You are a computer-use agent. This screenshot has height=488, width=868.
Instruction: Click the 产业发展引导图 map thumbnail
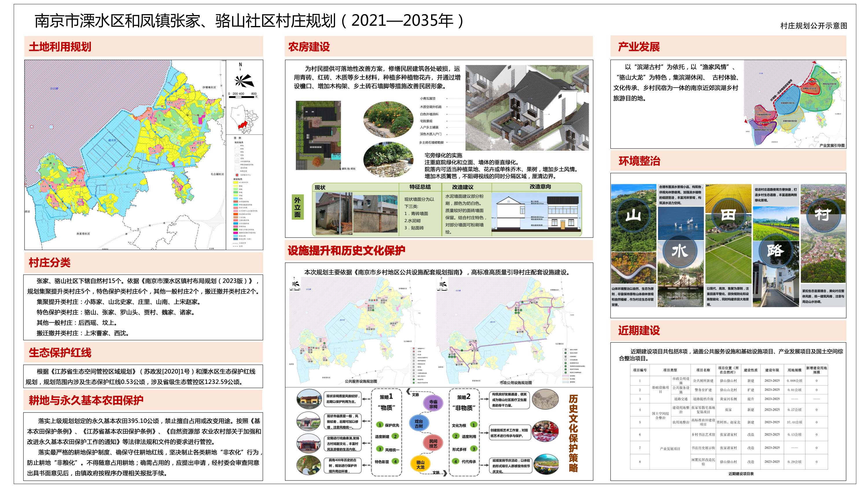point(795,104)
